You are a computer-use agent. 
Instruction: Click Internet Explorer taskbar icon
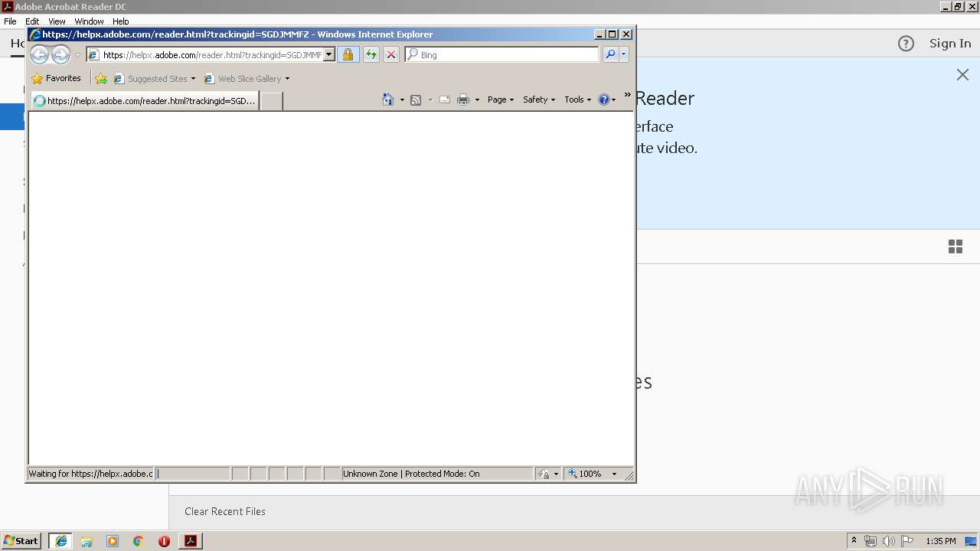[60, 541]
